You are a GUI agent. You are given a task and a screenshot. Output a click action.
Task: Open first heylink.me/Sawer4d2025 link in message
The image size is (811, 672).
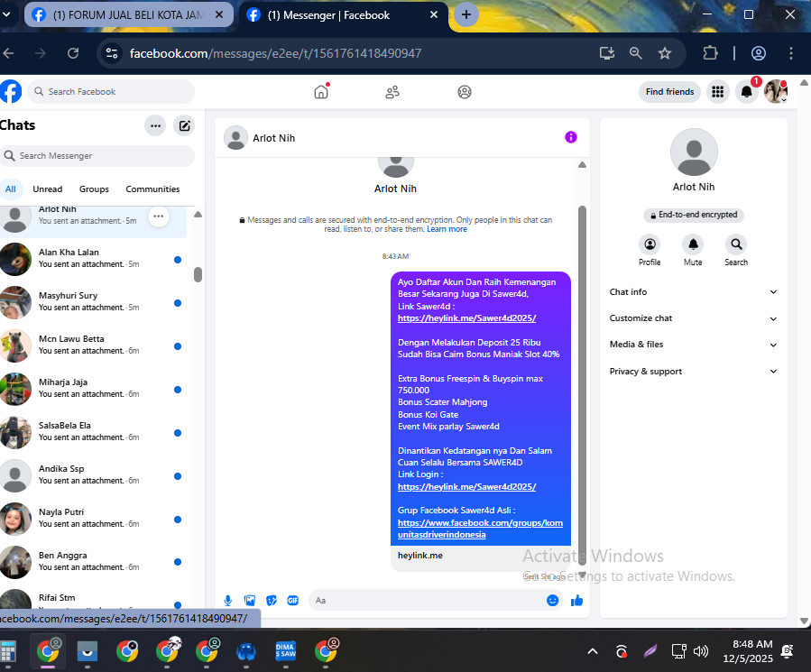(466, 318)
